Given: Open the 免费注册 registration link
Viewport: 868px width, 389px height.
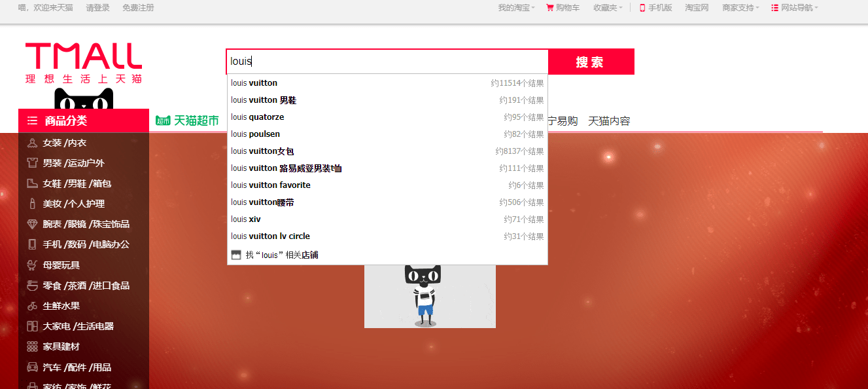Looking at the screenshot, I should 138,8.
